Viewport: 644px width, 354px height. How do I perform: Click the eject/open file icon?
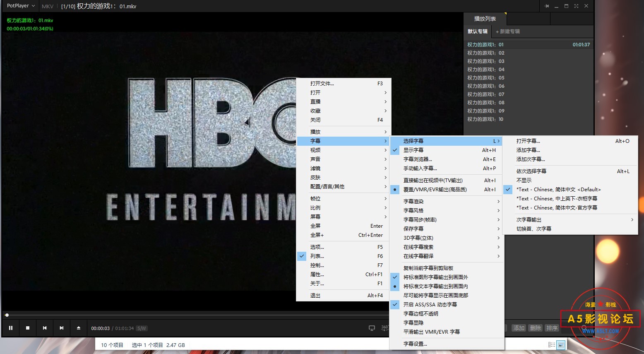coord(79,328)
